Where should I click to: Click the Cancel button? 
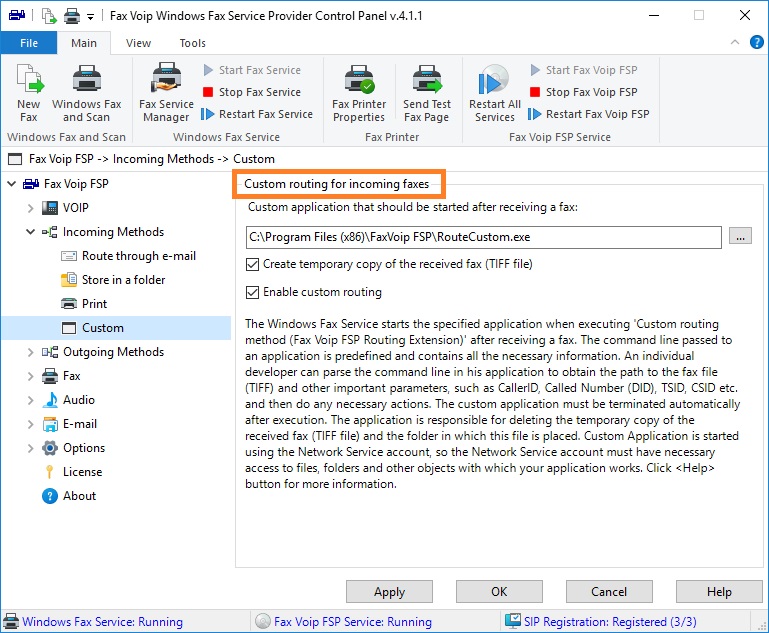point(609,592)
